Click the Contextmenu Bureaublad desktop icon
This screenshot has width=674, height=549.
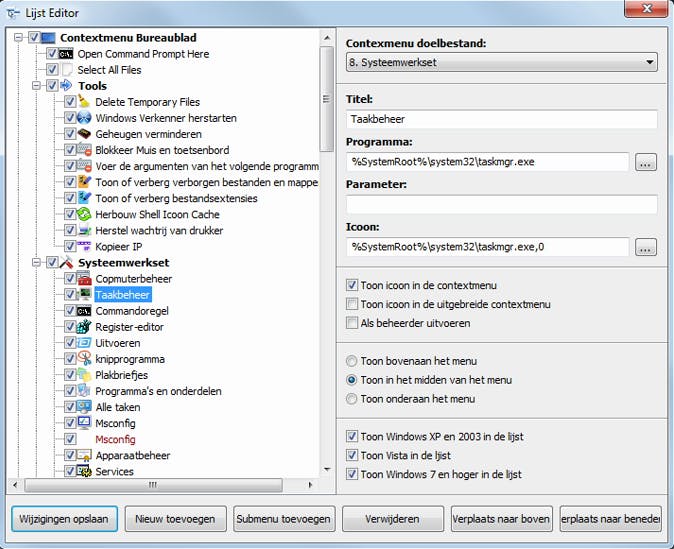(48, 38)
